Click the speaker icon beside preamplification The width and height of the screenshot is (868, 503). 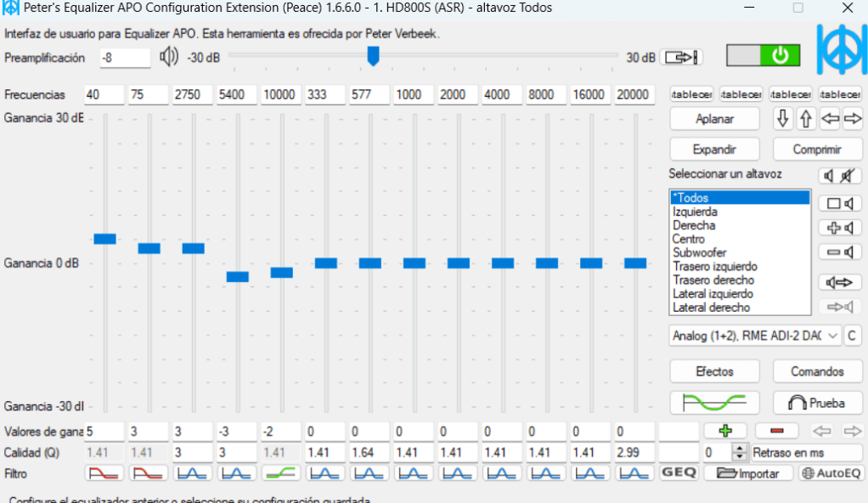pyautogui.click(x=169, y=58)
